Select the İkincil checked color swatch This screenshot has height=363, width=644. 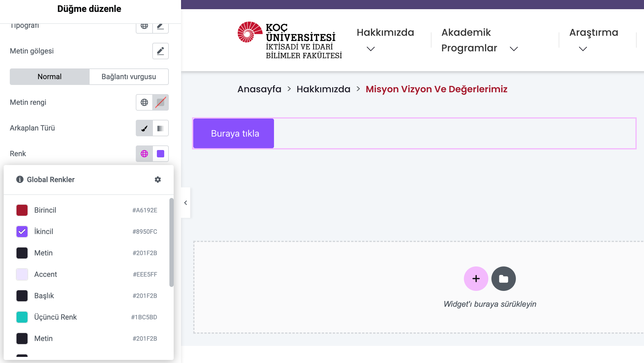coord(22,232)
